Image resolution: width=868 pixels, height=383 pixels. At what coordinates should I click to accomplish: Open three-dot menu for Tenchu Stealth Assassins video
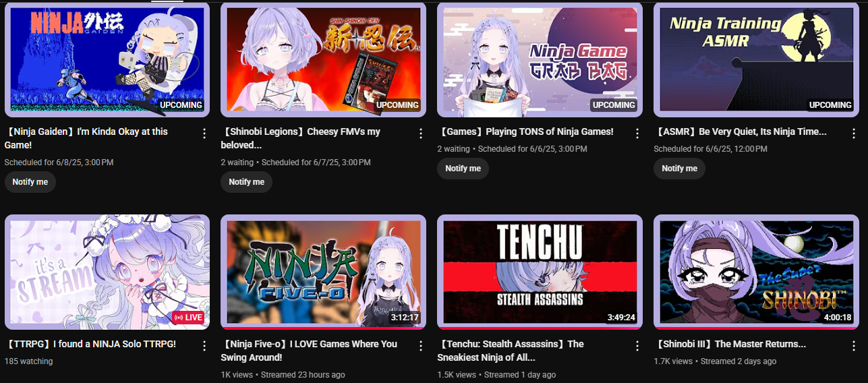click(x=637, y=346)
